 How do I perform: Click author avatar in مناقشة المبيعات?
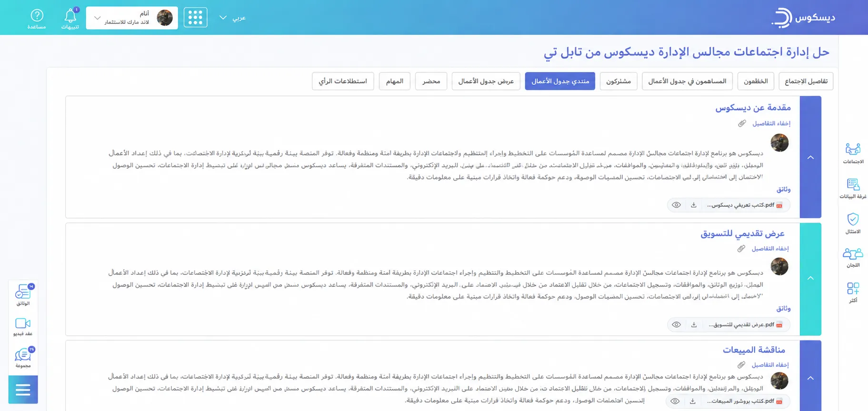[779, 381]
